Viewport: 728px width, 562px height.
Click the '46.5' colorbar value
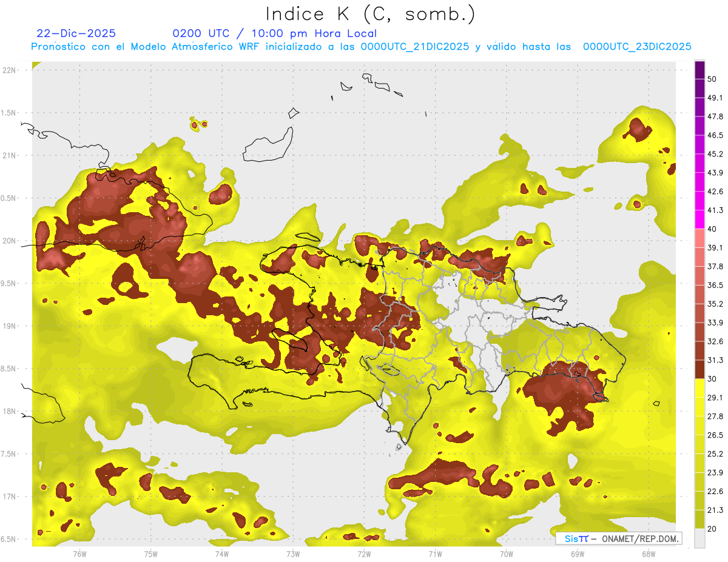pos(715,135)
